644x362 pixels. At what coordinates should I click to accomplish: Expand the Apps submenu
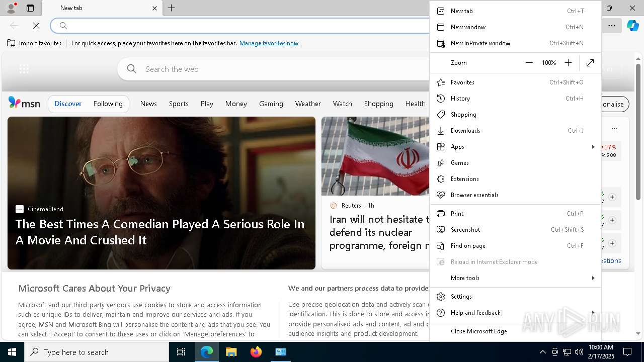515,147
